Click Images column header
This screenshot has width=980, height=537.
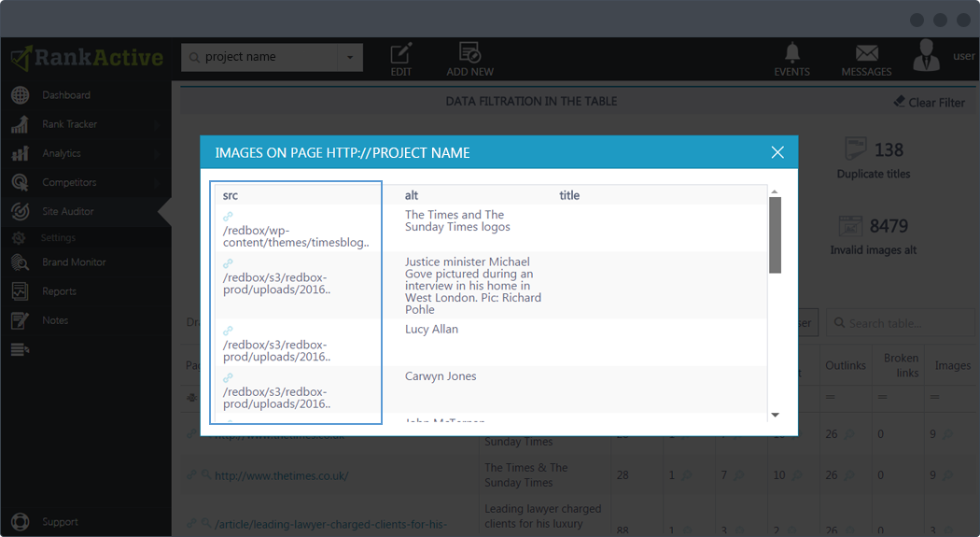pyautogui.click(x=953, y=366)
